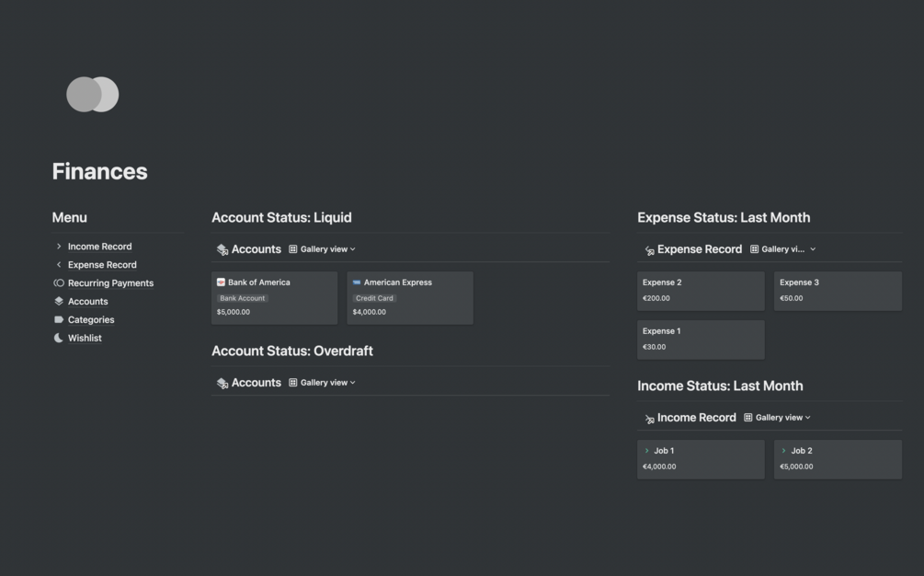The image size is (924, 576).
Task: Click the Wishlist moon icon
Action: [59, 338]
